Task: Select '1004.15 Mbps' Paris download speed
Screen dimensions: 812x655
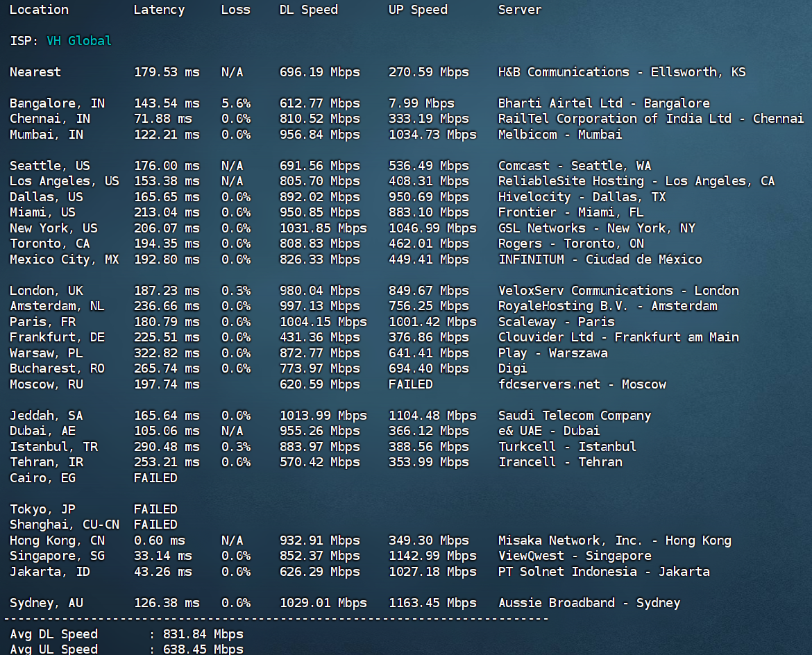Action: click(323, 321)
